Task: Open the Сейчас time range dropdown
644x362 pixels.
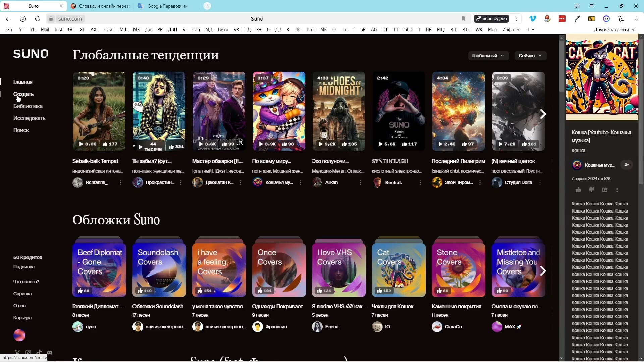Action: (x=530, y=56)
